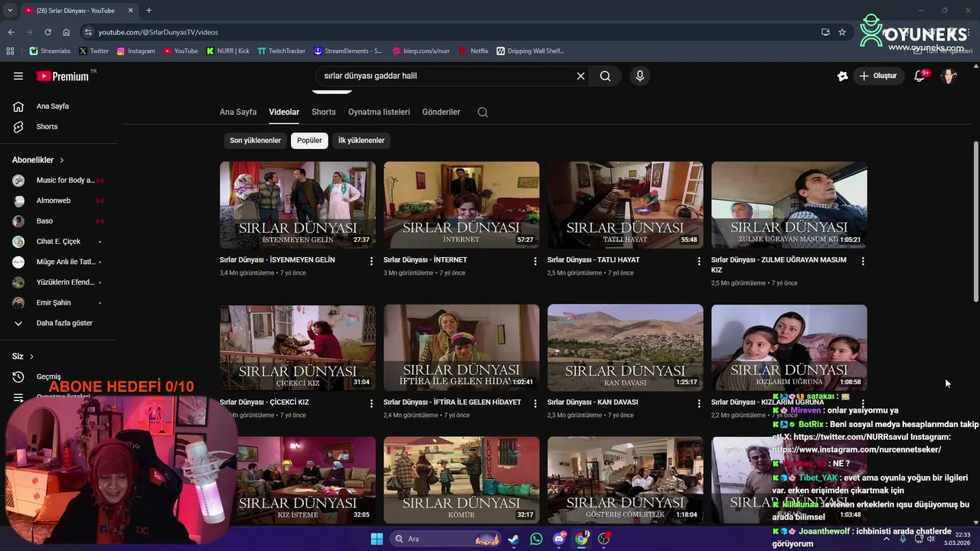Click the browser address bar URL

158,32
